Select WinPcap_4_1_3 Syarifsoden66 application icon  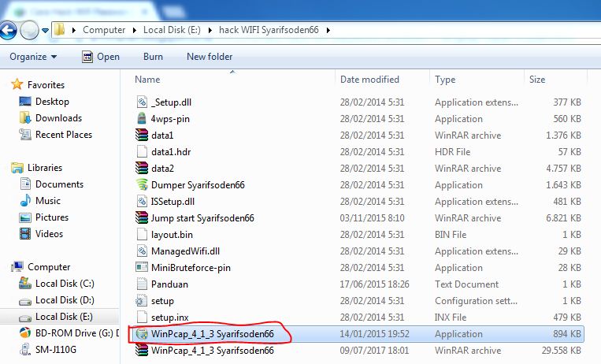tap(142, 334)
